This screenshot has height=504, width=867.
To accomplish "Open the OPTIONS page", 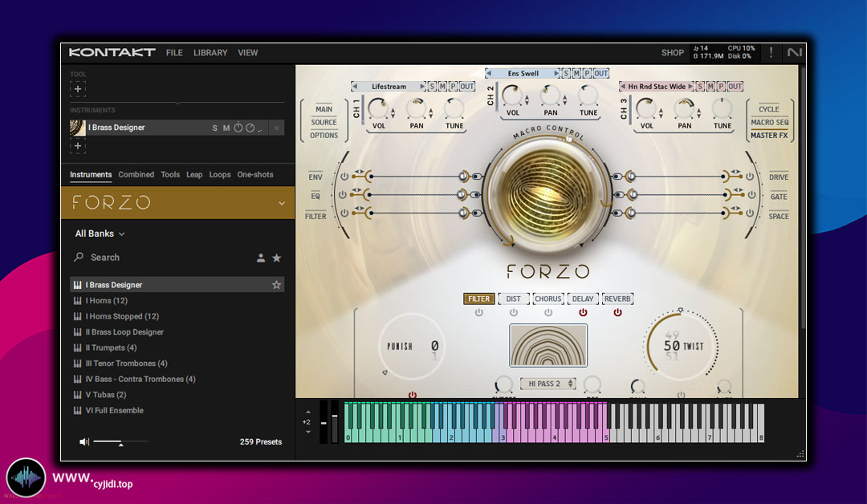I will 324,136.
